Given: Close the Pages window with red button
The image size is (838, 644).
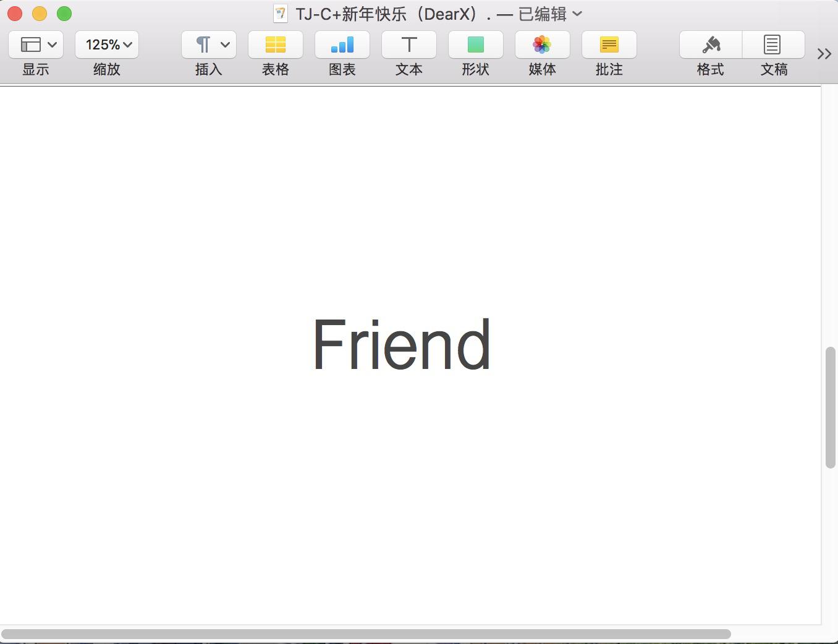Looking at the screenshot, I should pyautogui.click(x=15, y=14).
